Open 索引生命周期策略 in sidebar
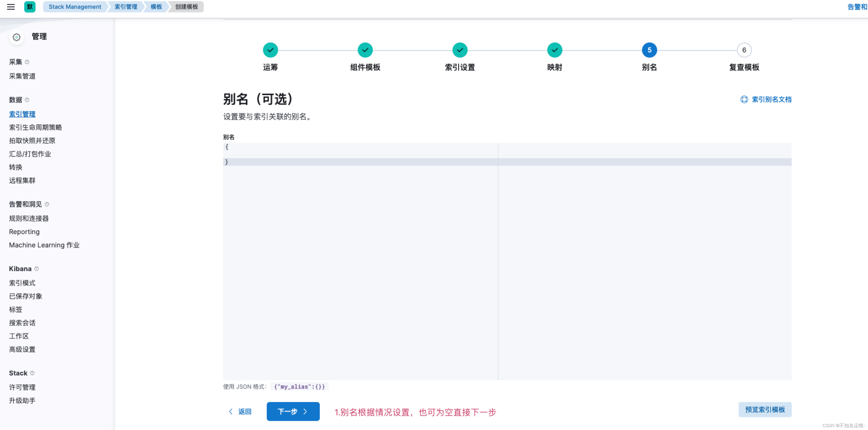Viewport: 868px width, 430px height. point(35,128)
